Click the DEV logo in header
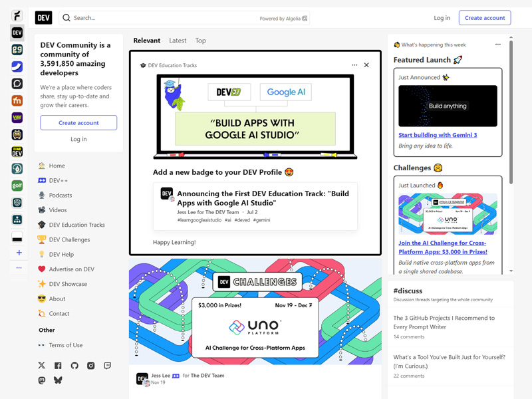The width and height of the screenshot is (532, 399). click(x=43, y=18)
